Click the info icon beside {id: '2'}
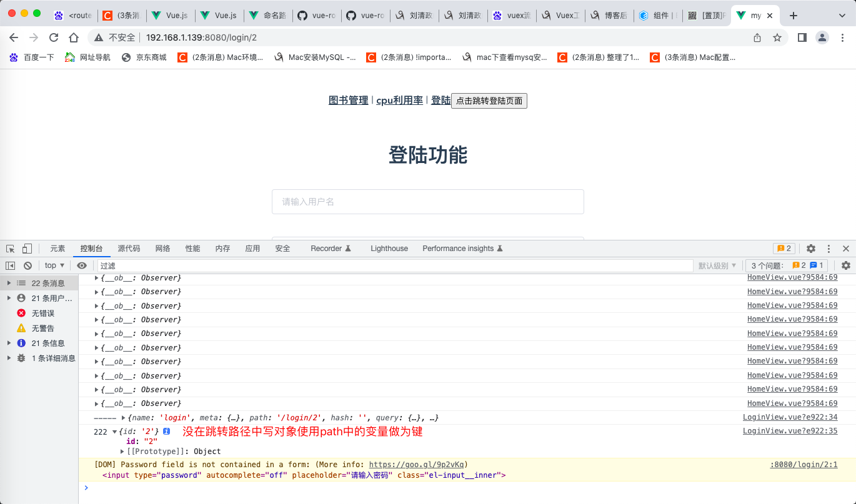Image resolution: width=856 pixels, height=504 pixels. (x=167, y=432)
